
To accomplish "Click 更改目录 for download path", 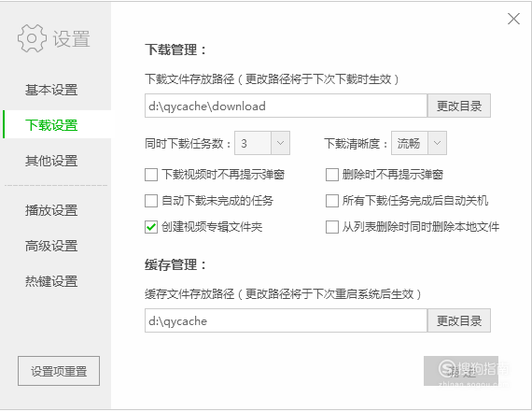I will pos(458,106).
